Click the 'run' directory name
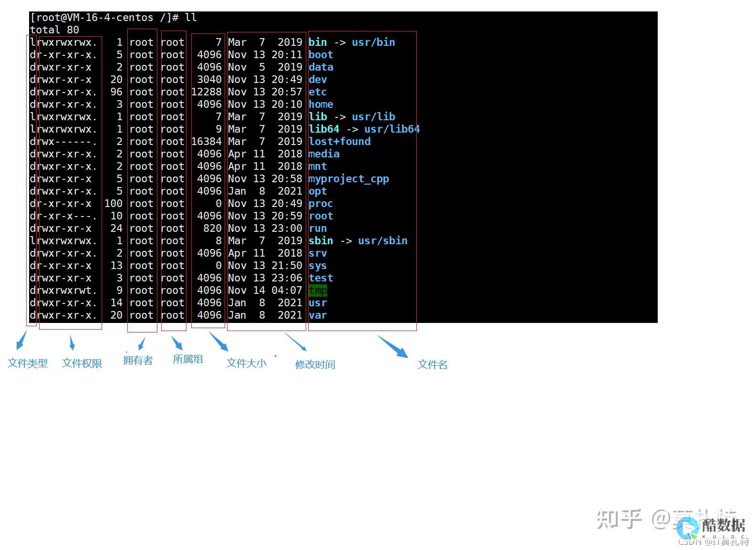 [x=318, y=228]
